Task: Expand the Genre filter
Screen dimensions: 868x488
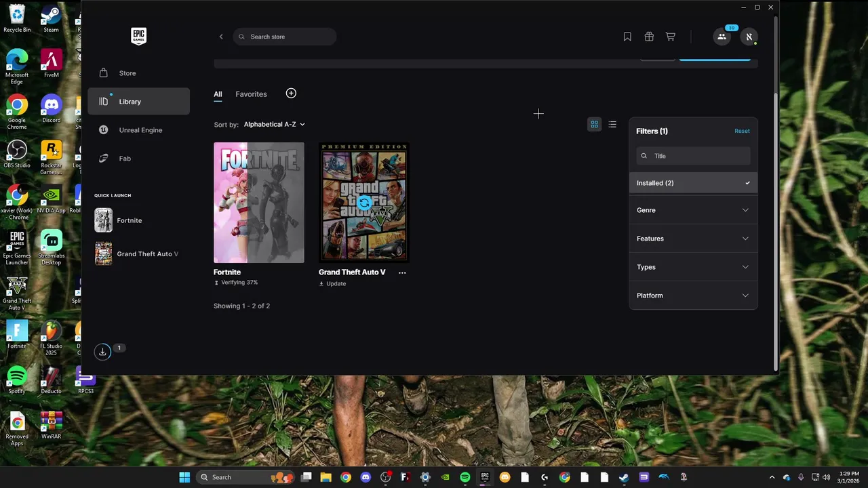Action: [x=693, y=210]
